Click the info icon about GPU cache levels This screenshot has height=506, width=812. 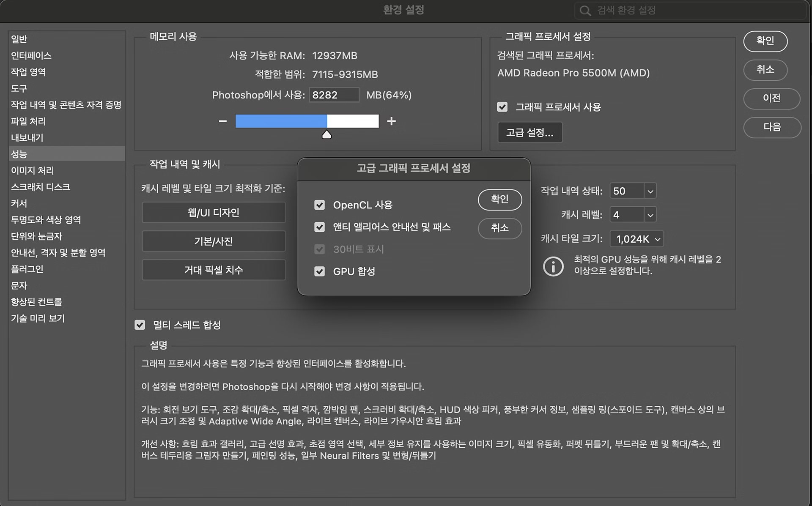tap(553, 266)
